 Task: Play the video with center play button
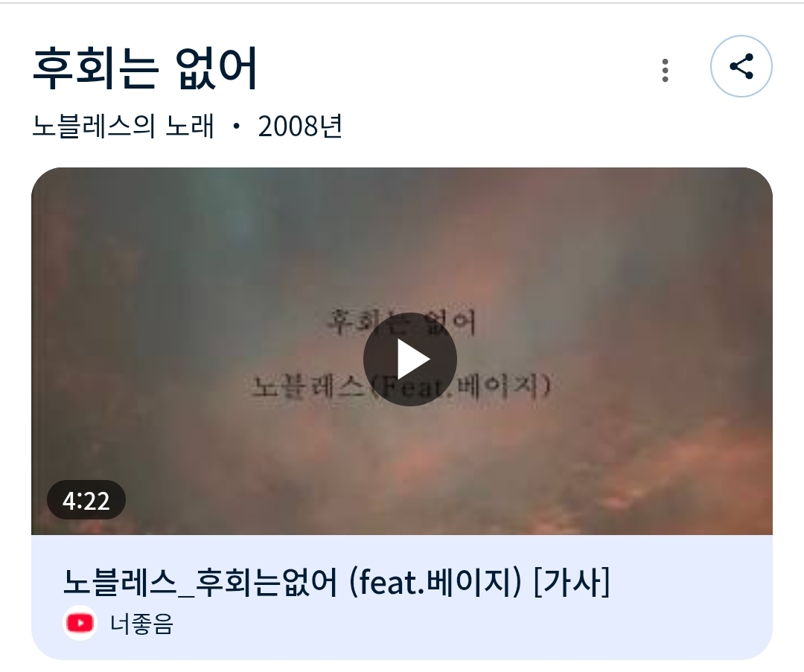(x=409, y=359)
